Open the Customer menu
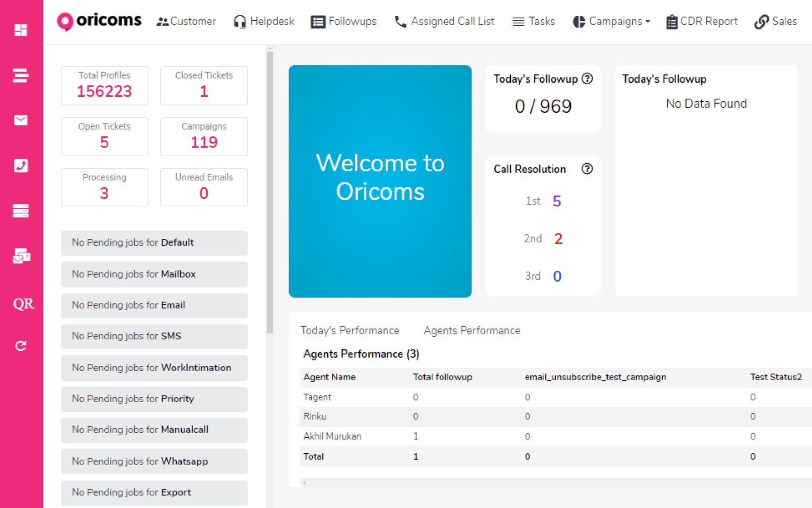This screenshot has height=508, width=812. click(x=186, y=22)
